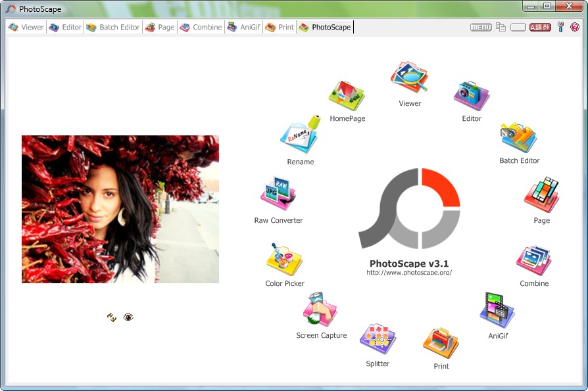The height and width of the screenshot is (391, 588).
Task: Click the MENU button in the toolbar
Action: point(481,28)
